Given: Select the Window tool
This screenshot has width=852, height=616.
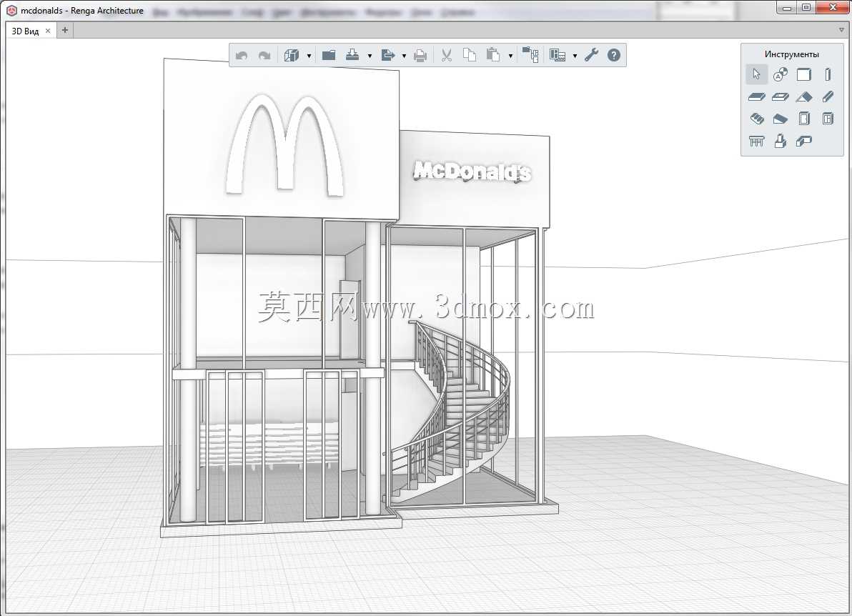Looking at the screenshot, I should pyautogui.click(x=828, y=119).
